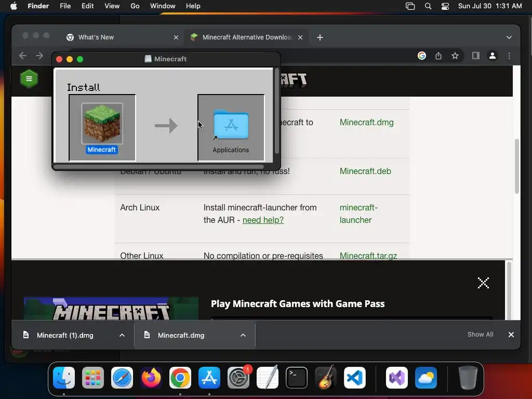Image resolution: width=532 pixels, height=399 pixels.
Task: Open minecraft-launcher AUR link
Action: click(358, 214)
